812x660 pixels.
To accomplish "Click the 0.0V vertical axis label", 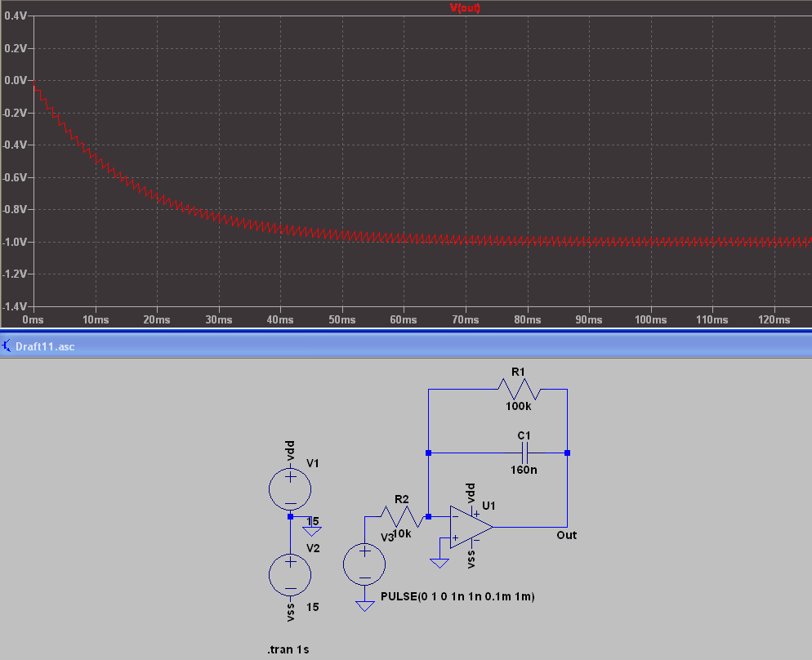I will pyautogui.click(x=15, y=80).
